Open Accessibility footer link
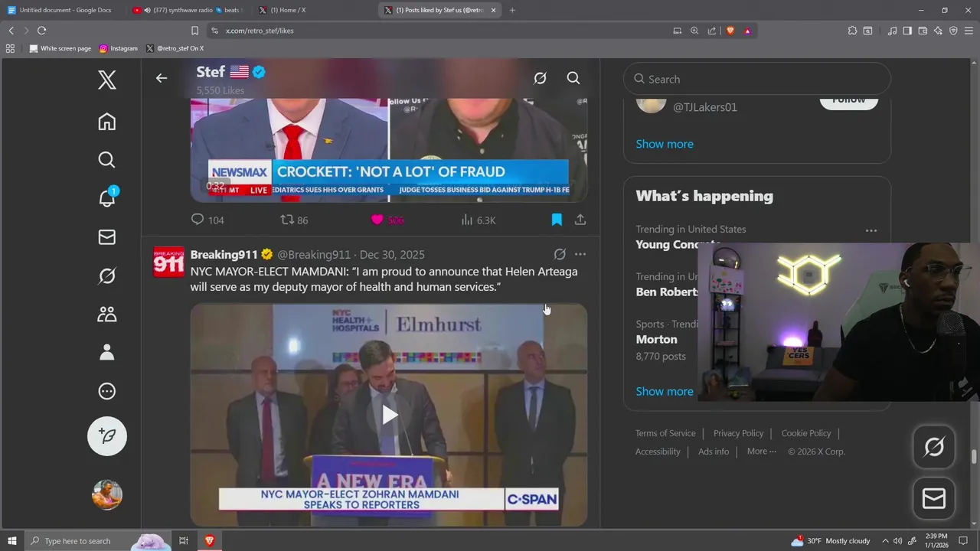980x551 pixels. point(658,452)
